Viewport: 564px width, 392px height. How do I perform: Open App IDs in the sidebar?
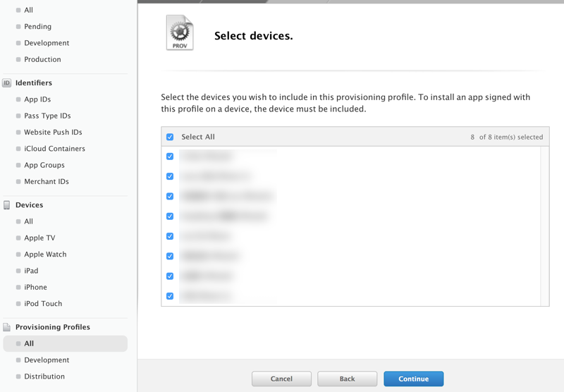click(37, 99)
